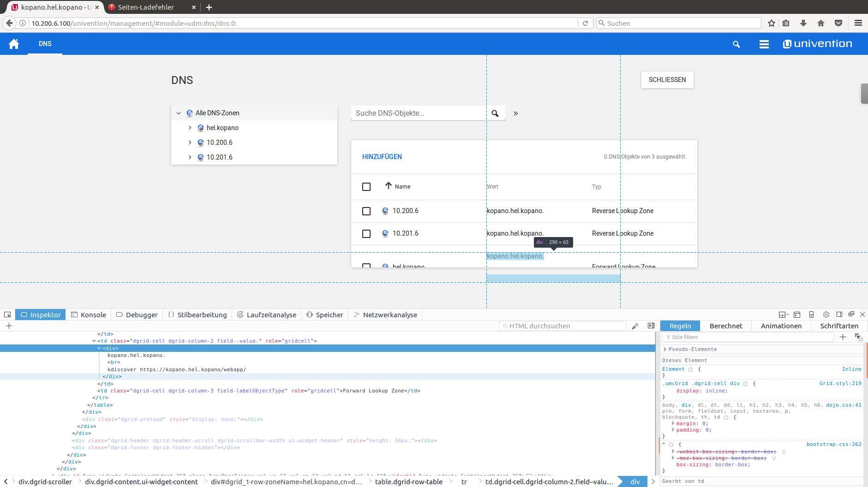Open devtools settings gear
This screenshot has height=487, width=868.
pos(826,315)
